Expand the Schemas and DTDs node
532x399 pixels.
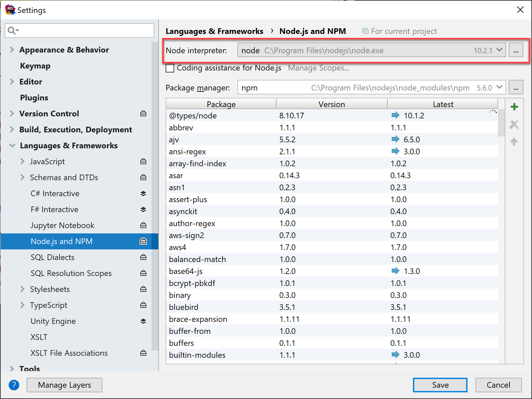(23, 178)
